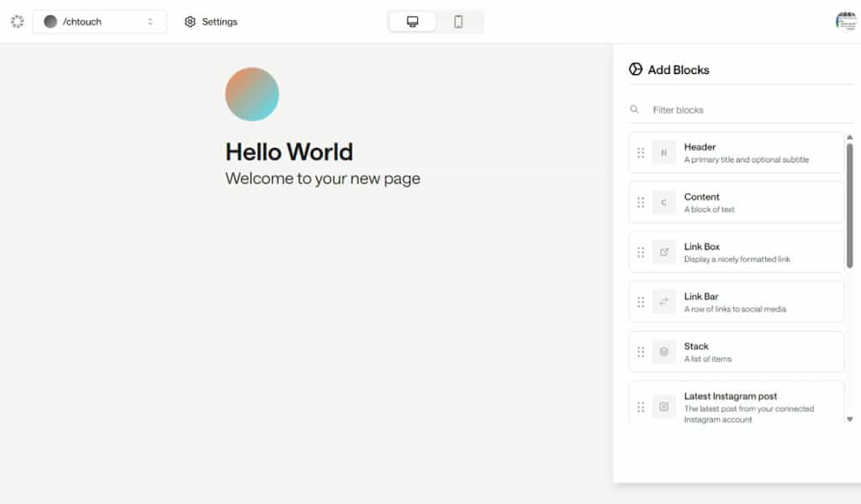Click the block list scroll down arrow

849,419
